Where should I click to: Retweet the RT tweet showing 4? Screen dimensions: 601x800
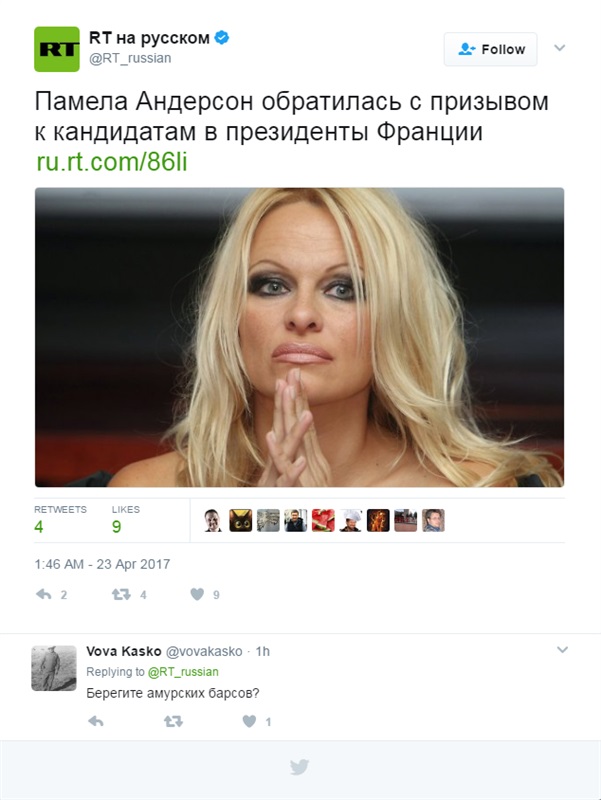(x=121, y=594)
